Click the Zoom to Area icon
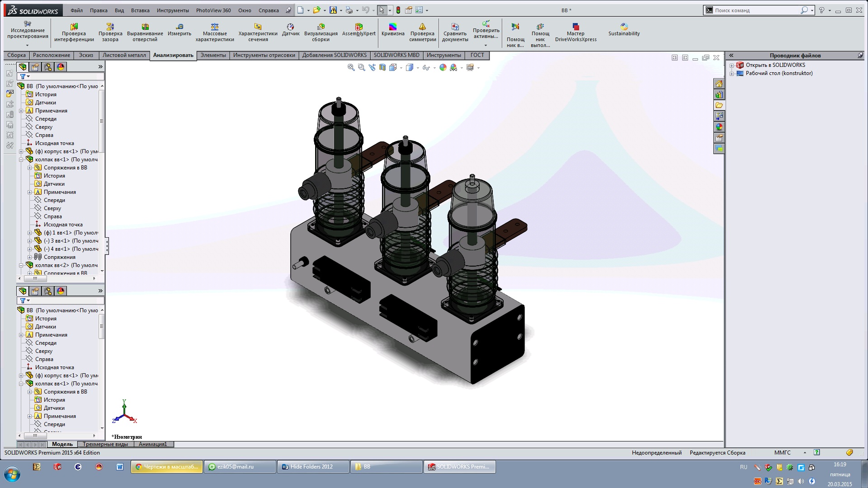Image resolution: width=868 pixels, height=488 pixels. pos(361,67)
